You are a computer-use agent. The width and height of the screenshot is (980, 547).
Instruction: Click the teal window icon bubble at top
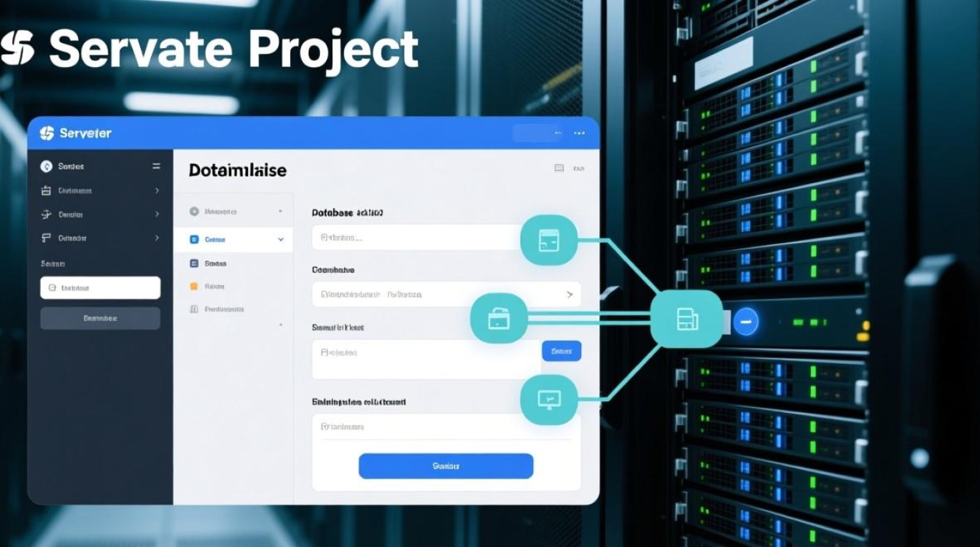(549, 240)
